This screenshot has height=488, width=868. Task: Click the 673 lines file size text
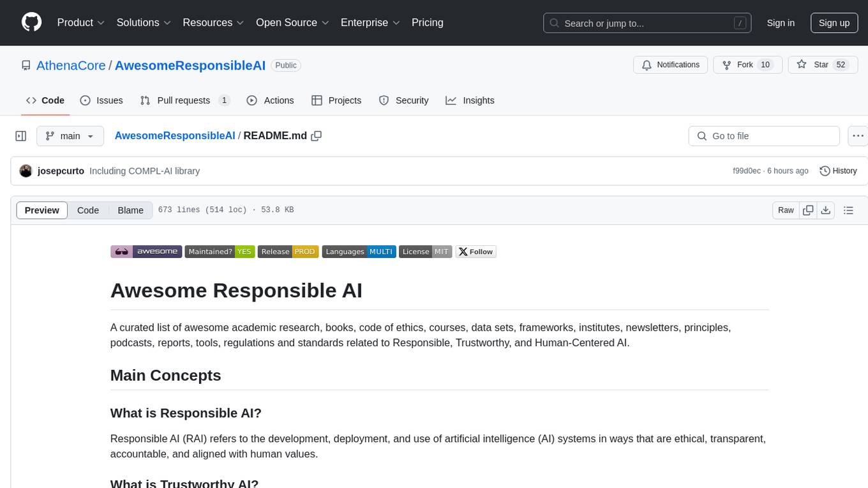[x=226, y=210]
